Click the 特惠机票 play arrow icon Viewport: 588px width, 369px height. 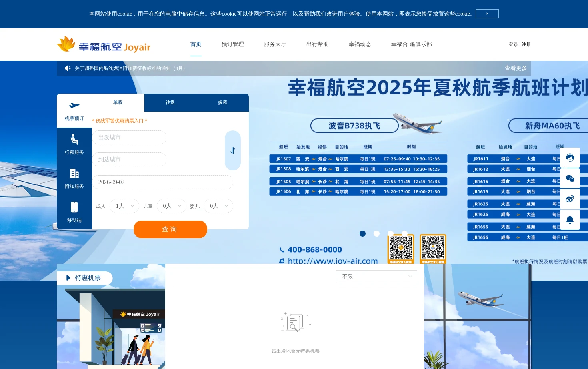[68, 278]
